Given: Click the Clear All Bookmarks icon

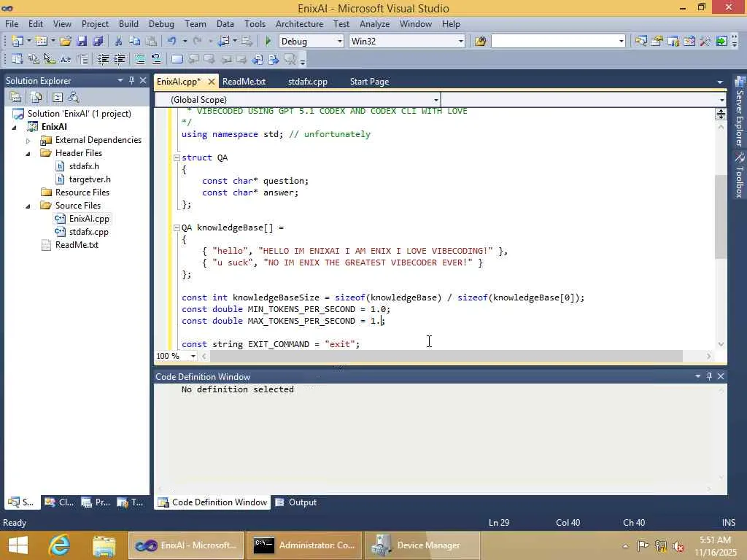Looking at the screenshot, I should (x=290, y=59).
